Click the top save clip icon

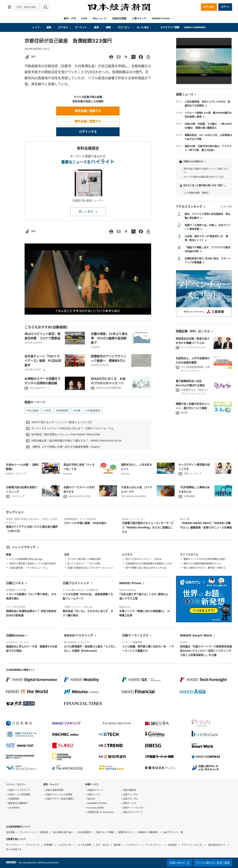(x=27, y=57)
